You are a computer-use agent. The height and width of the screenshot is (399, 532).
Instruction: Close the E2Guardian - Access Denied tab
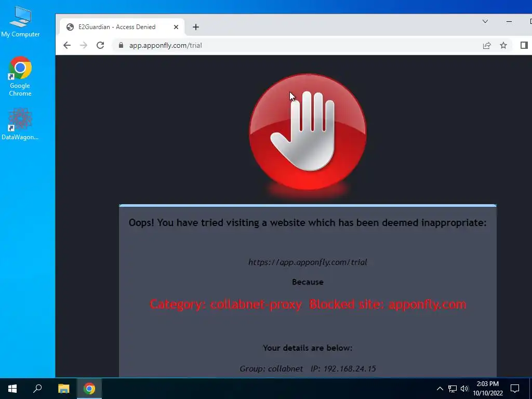click(x=176, y=27)
